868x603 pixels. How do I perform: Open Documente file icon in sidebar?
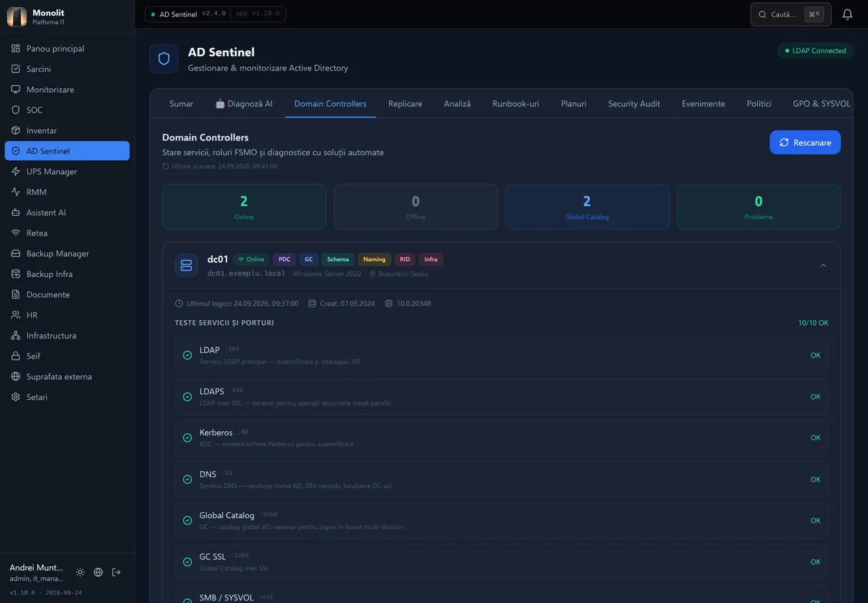[16, 294]
